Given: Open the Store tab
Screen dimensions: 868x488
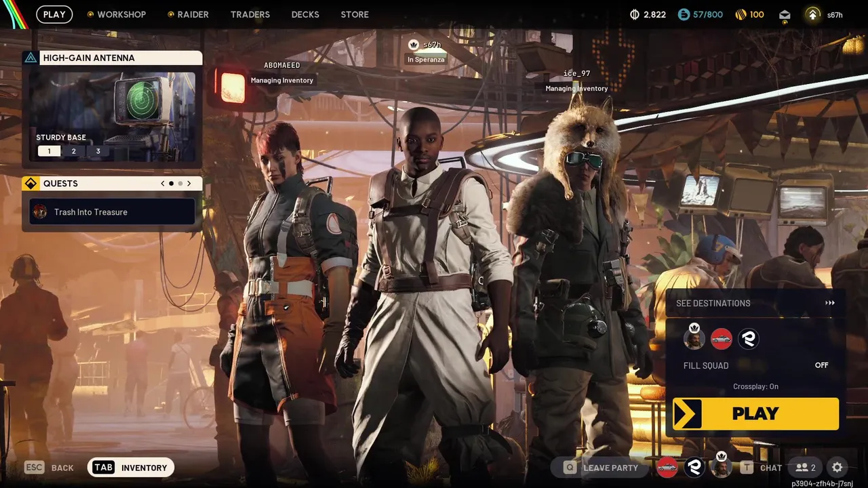Looking at the screenshot, I should [x=355, y=14].
